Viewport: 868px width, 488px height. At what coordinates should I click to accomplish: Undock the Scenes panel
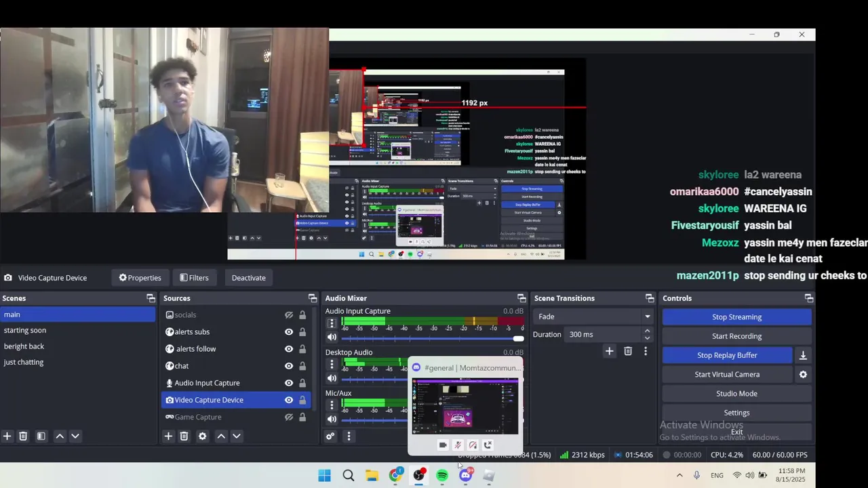[x=151, y=298]
